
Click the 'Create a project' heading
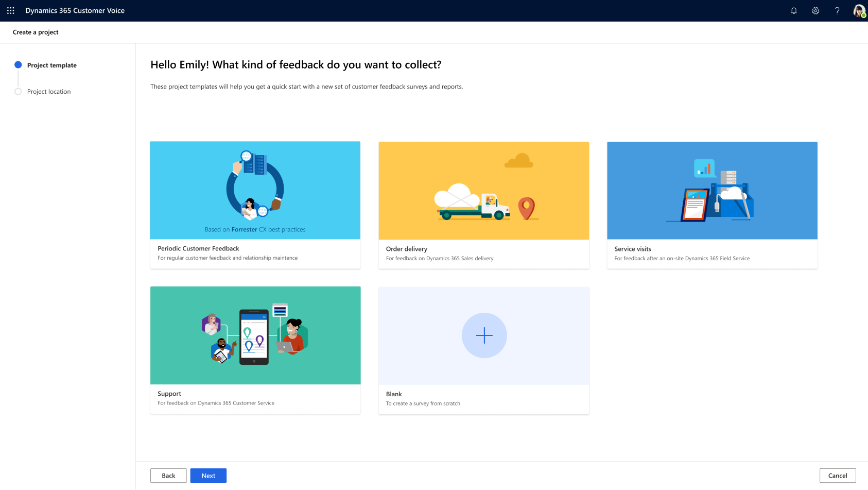pos(36,32)
